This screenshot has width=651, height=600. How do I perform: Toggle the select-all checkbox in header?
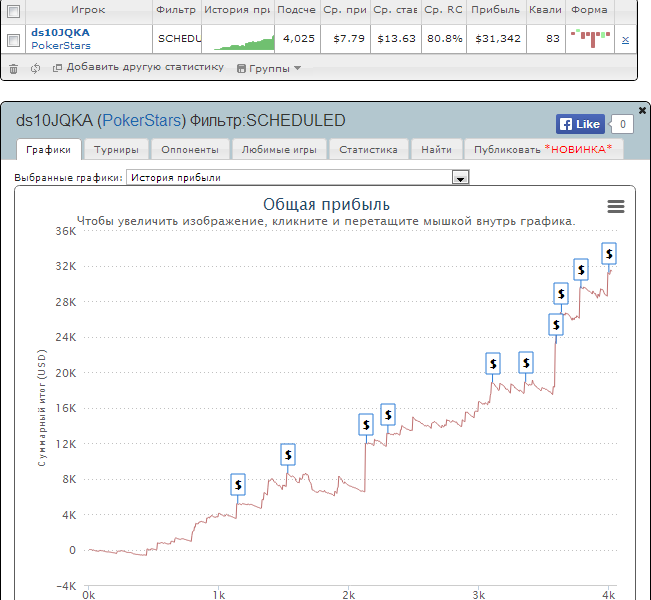click(13, 9)
